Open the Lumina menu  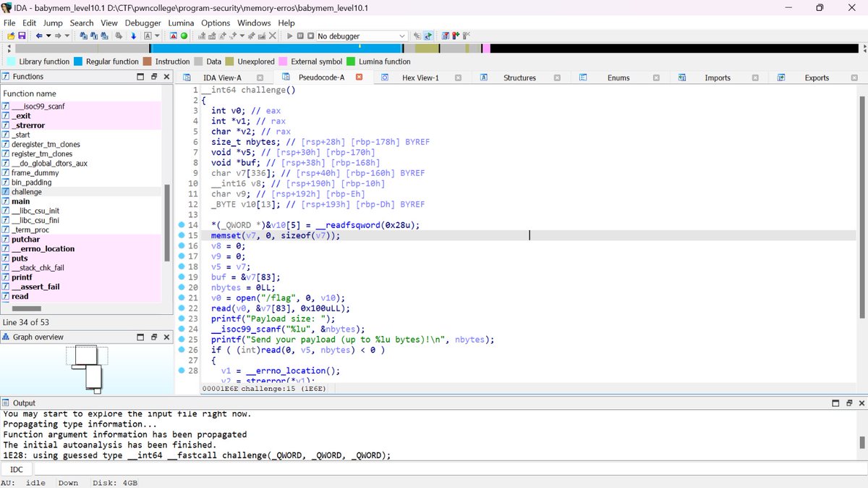181,22
